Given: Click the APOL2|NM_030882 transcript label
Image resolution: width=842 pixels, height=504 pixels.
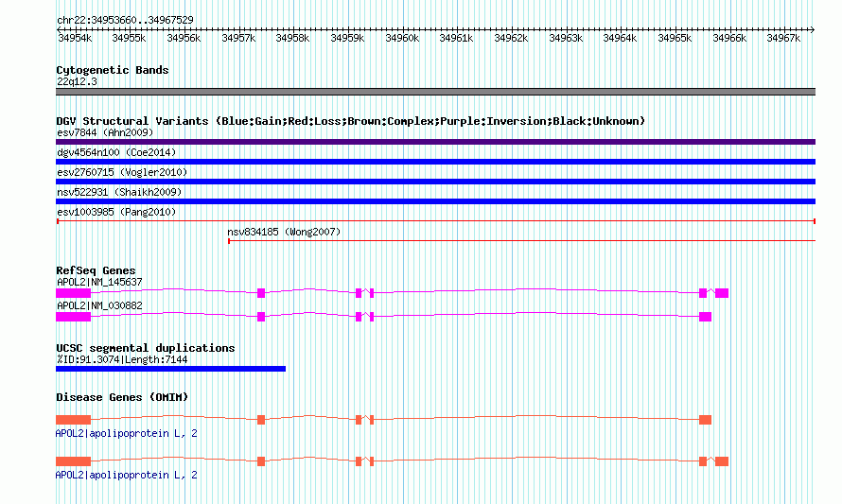Looking at the screenshot, I should [x=99, y=305].
